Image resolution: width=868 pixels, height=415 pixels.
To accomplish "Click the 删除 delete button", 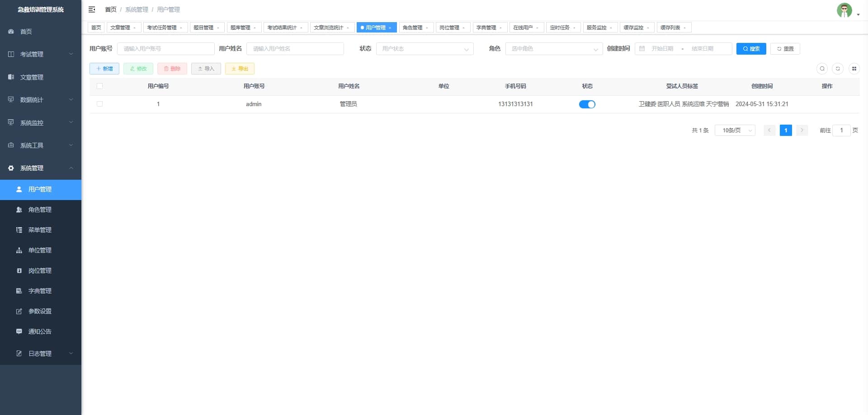I will 172,69.
